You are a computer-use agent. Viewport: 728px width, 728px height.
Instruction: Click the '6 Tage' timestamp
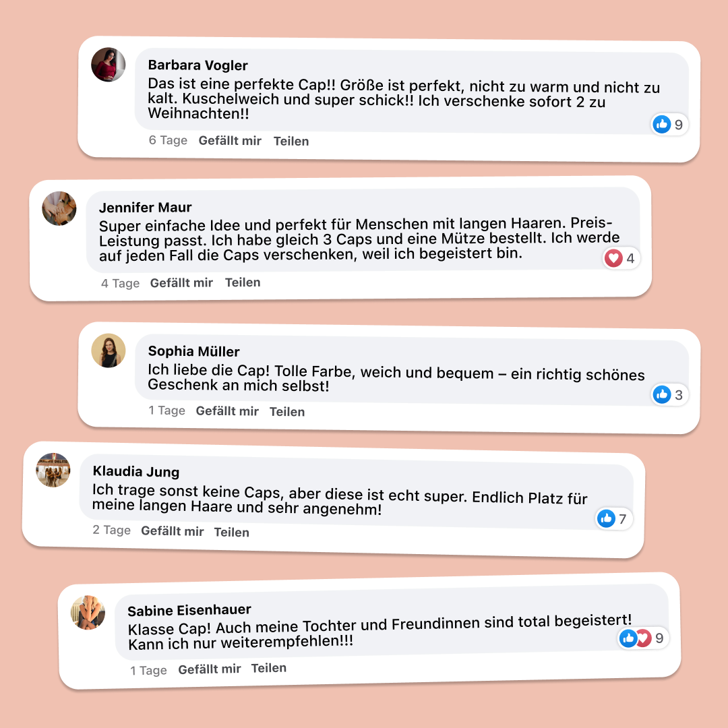coord(168,140)
